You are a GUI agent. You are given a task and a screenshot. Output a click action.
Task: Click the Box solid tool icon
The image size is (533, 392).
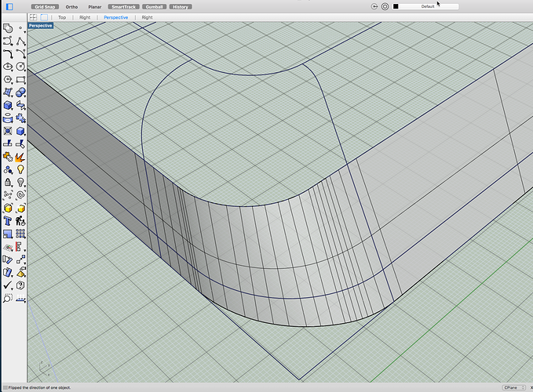pyautogui.click(x=8, y=104)
